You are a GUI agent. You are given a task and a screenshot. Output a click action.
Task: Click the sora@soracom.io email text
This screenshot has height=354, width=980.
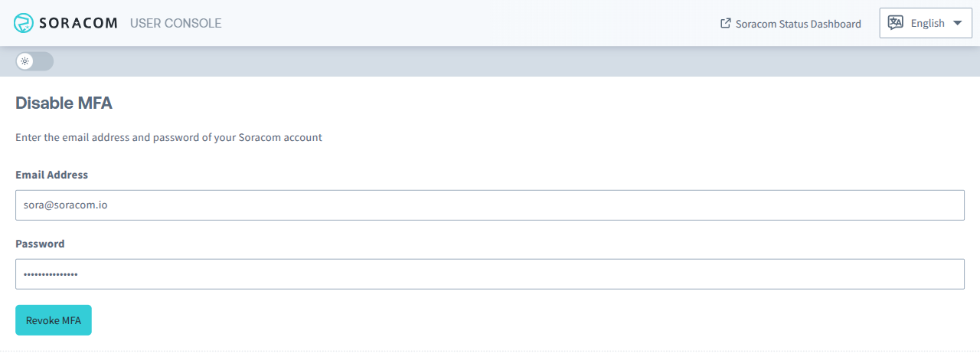pos(65,205)
